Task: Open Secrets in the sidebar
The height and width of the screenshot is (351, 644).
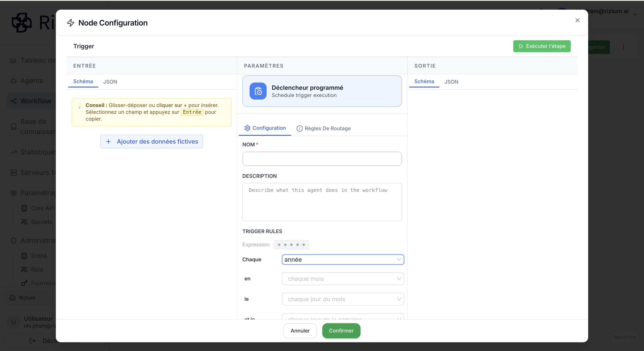Action: [37, 222]
